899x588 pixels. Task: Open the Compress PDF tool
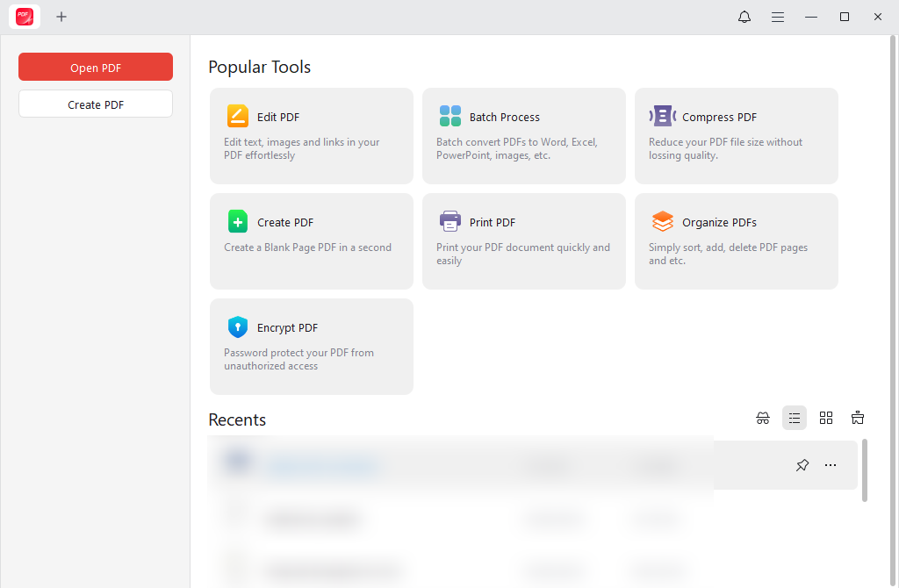[x=736, y=136]
